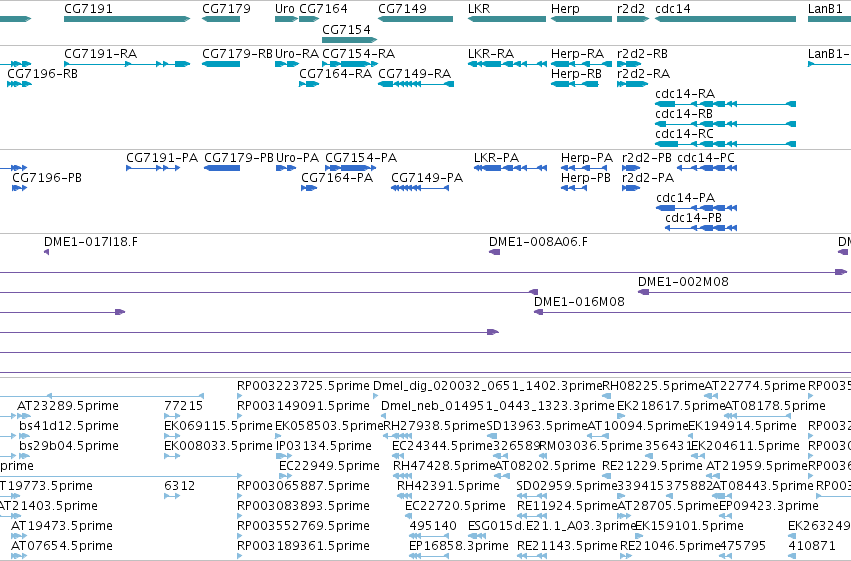The width and height of the screenshot is (851, 561).
Task: Select the Uro gene arrow
Action: (x=286, y=19)
